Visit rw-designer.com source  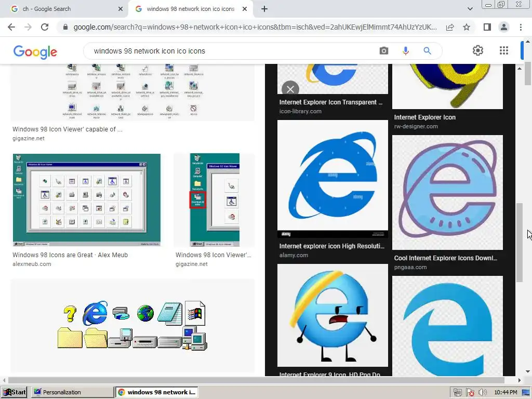(416, 127)
